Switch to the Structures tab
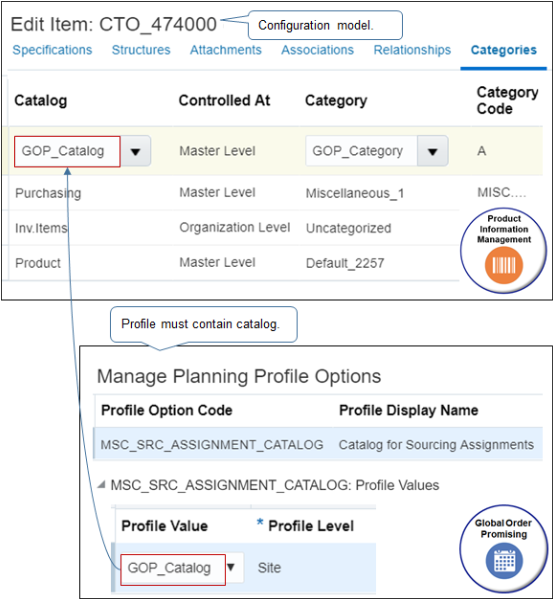 click(x=141, y=50)
